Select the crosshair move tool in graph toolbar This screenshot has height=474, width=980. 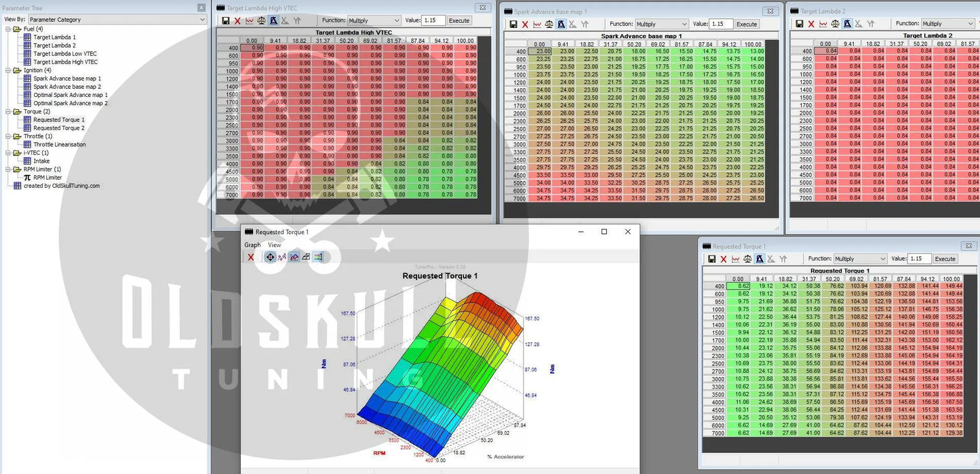[270, 257]
